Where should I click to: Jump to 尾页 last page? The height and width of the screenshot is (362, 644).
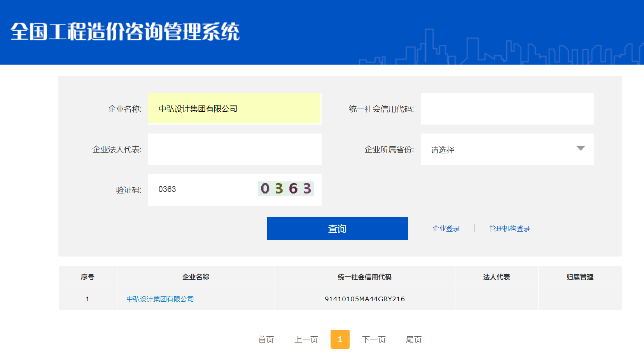coord(413,339)
